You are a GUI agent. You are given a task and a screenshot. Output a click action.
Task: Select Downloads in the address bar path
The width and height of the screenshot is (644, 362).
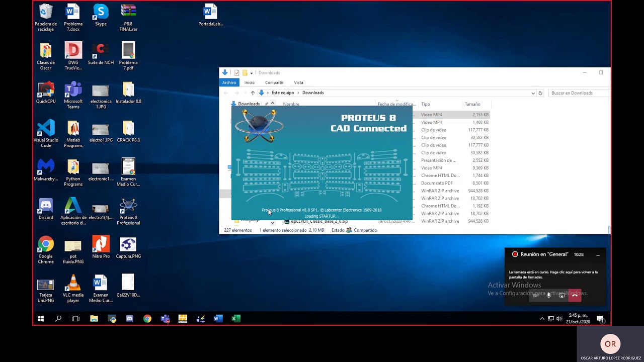point(313,93)
